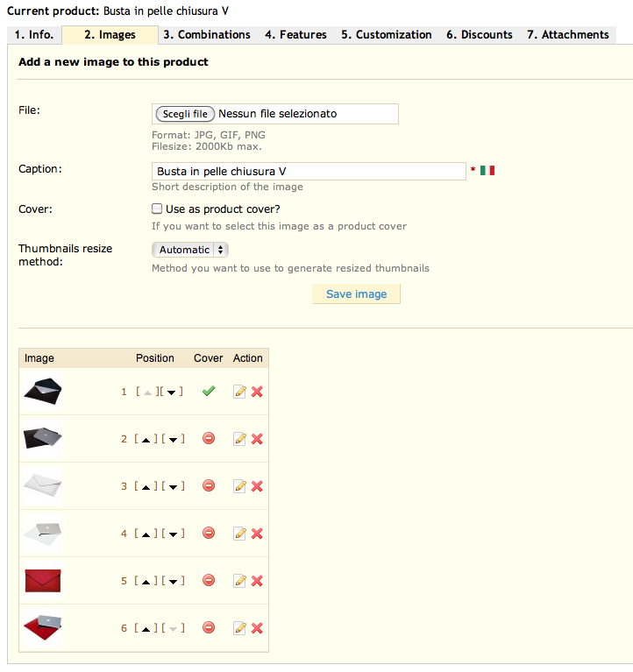Image resolution: width=633 pixels, height=672 pixels.
Task: Click the 'Add a new image to this product' heading
Action: tap(113, 61)
